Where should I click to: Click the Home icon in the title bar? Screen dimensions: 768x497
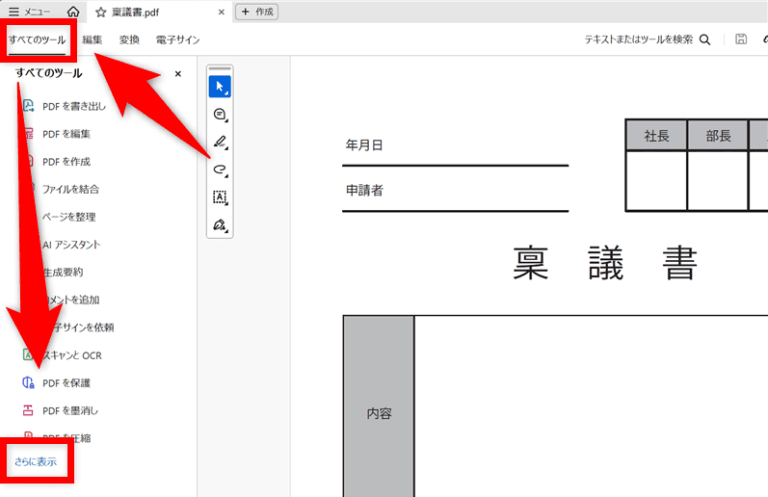coord(73,12)
